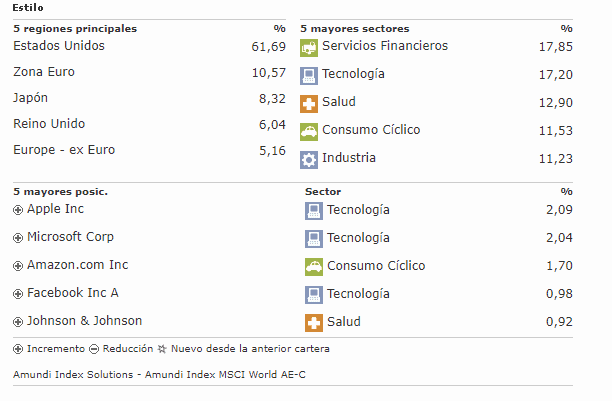Click the increment icon next to Apple Inc
The height and width of the screenshot is (401, 612).
point(18,210)
